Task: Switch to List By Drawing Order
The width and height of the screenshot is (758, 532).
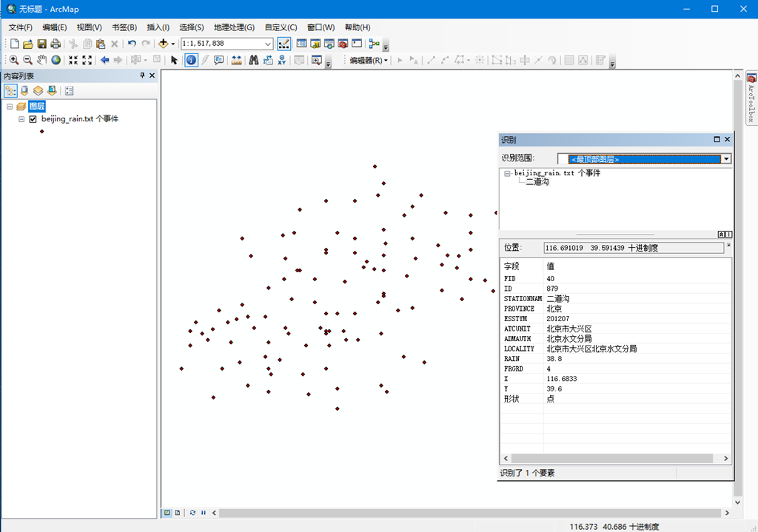Action: coord(10,91)
